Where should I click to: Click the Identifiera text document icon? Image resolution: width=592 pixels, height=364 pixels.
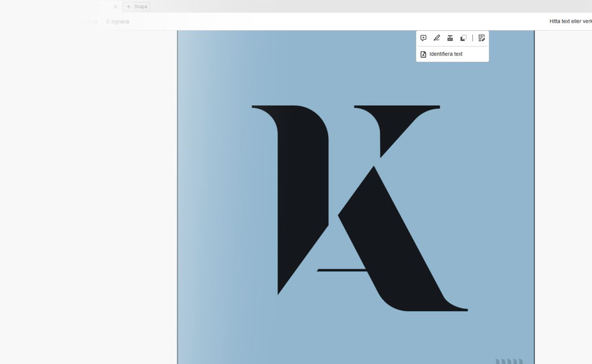(x=423, y=54)
